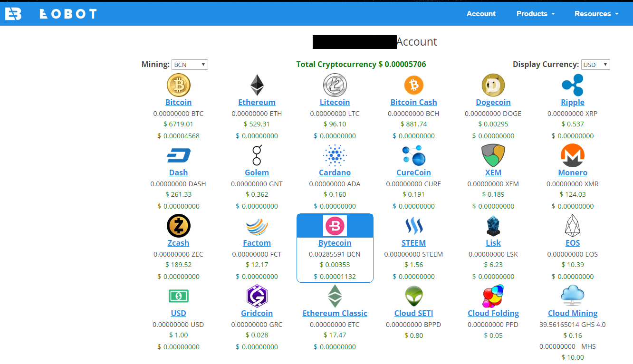The width and height of the screenshot is (633, 364).
Task: Open the Dogecoin link
Action: 493,102
